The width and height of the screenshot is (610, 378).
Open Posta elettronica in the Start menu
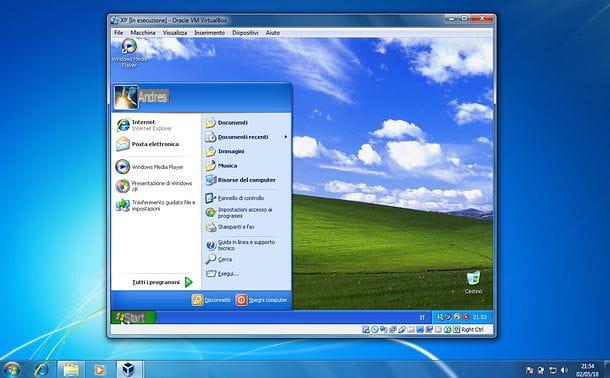pyautogui.click(x=148, y=144)
